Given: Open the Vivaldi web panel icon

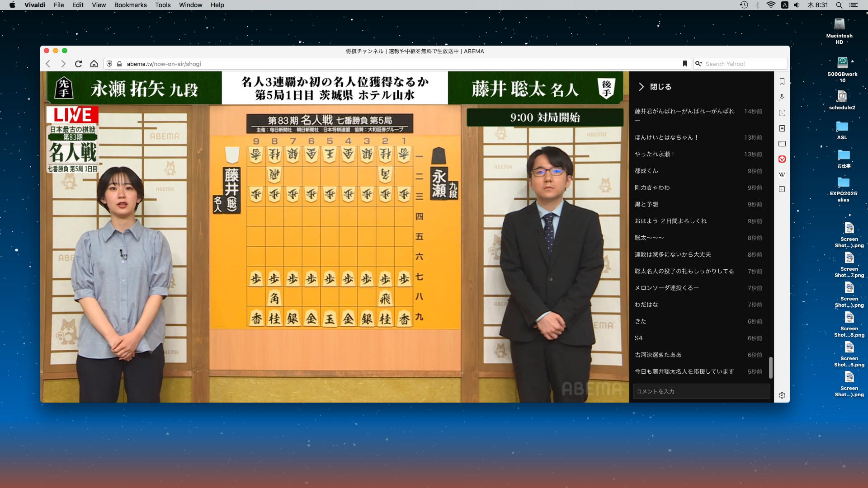Looking at the screenshot, I should click(782, 159).
